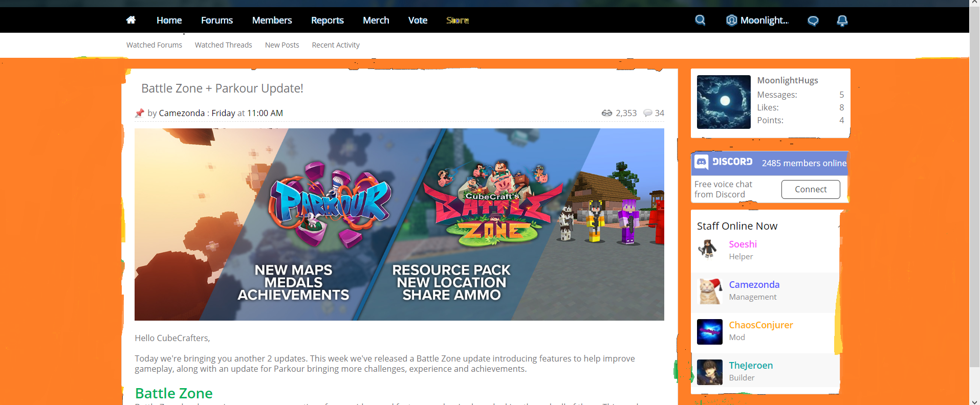Open the Home menu item
Screen dimensions: 980x405
tap(169, 20)
